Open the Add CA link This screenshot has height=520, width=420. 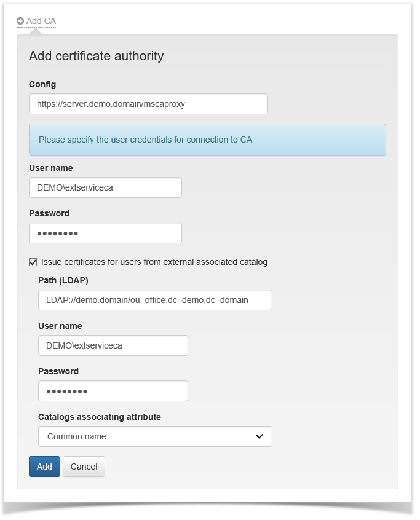click(41, 21)
